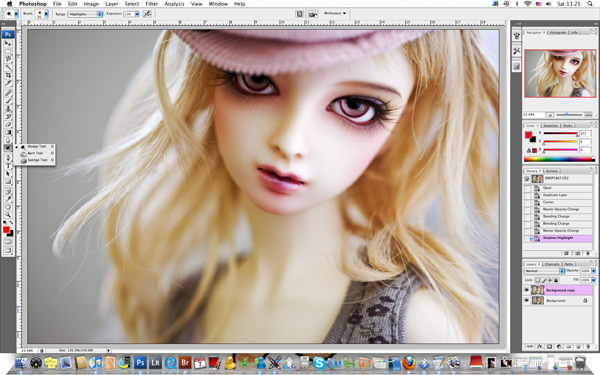Add a layer style via fx button
The width and height of the screenshot is (600, 375).
pyautogui.click(x=540, y=347)
